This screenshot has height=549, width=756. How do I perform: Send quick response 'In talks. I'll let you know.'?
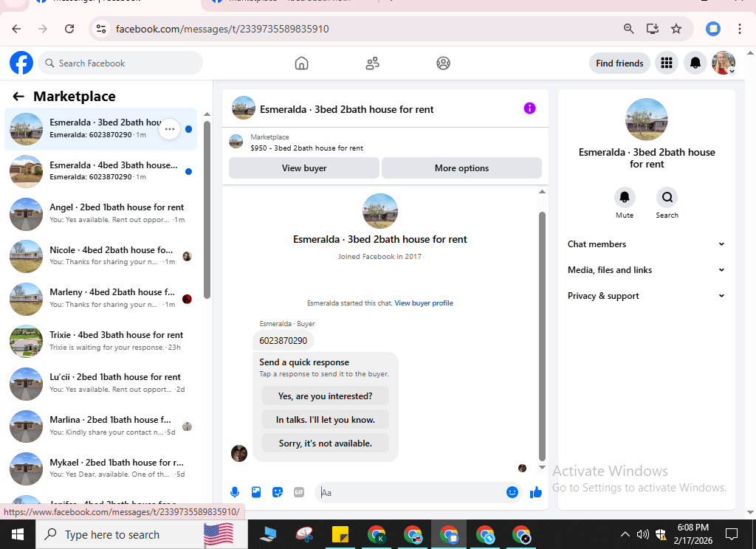coord(325,419)
